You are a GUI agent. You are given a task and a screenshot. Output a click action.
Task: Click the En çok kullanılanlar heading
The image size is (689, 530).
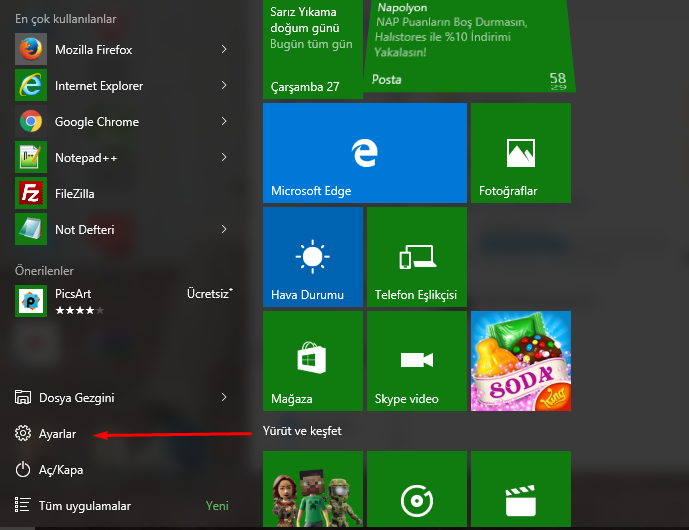[x=65, y=19]
